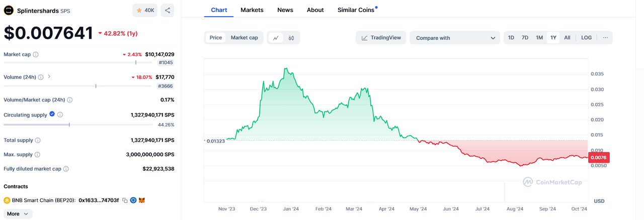The height and width of the screenshot is (220, 644).
Task: Open the About tab
Action: click(x=315, y=10)
